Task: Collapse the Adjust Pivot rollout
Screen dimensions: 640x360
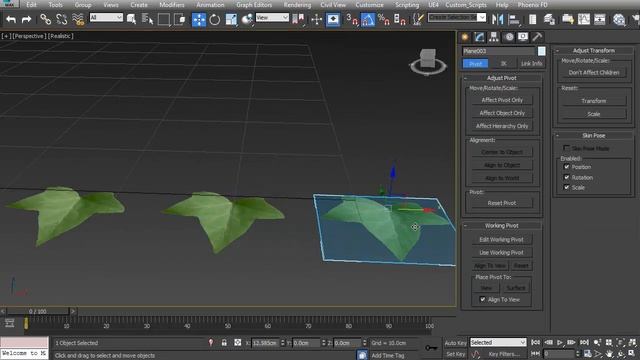Action: (502, 78)
